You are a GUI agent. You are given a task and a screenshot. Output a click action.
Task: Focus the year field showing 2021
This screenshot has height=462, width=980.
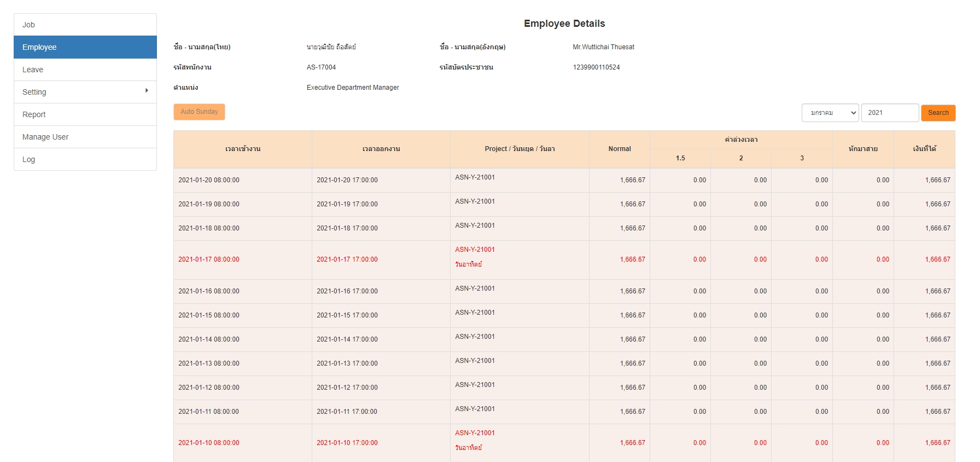coord(890,113)
